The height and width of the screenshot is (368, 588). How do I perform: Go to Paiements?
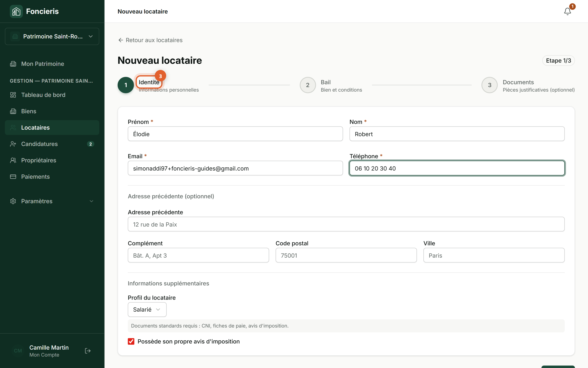[52, 177]
